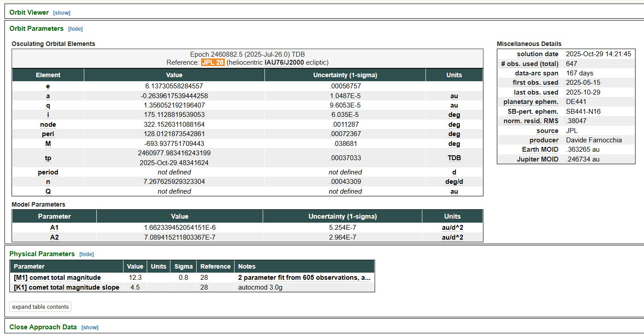Click the period element label

48,172
